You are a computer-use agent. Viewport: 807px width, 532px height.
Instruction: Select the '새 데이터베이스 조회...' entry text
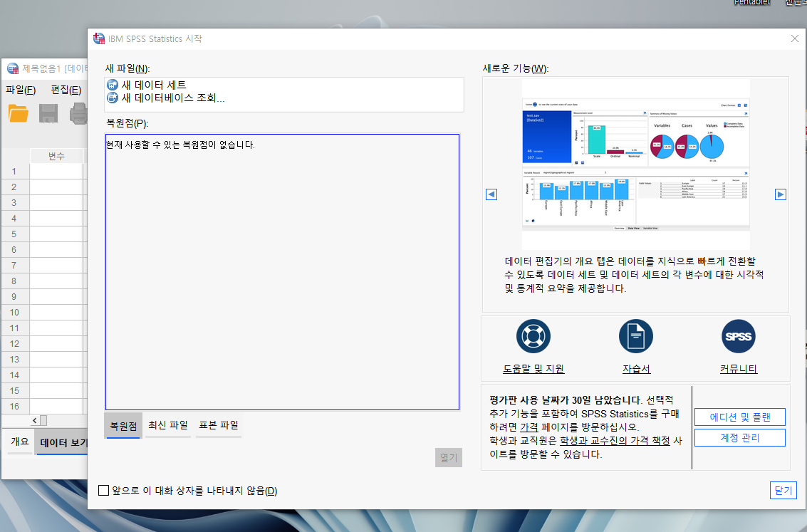[x=173, y=98]
